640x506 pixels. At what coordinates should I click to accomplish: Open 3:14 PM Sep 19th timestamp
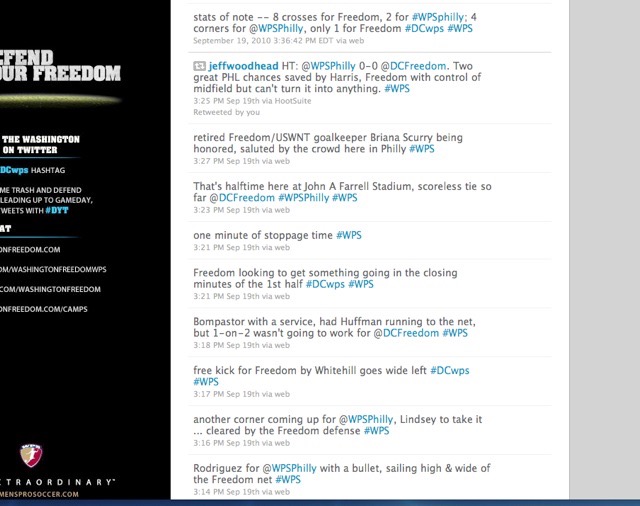pyautogui.click(x=227, y=493)
